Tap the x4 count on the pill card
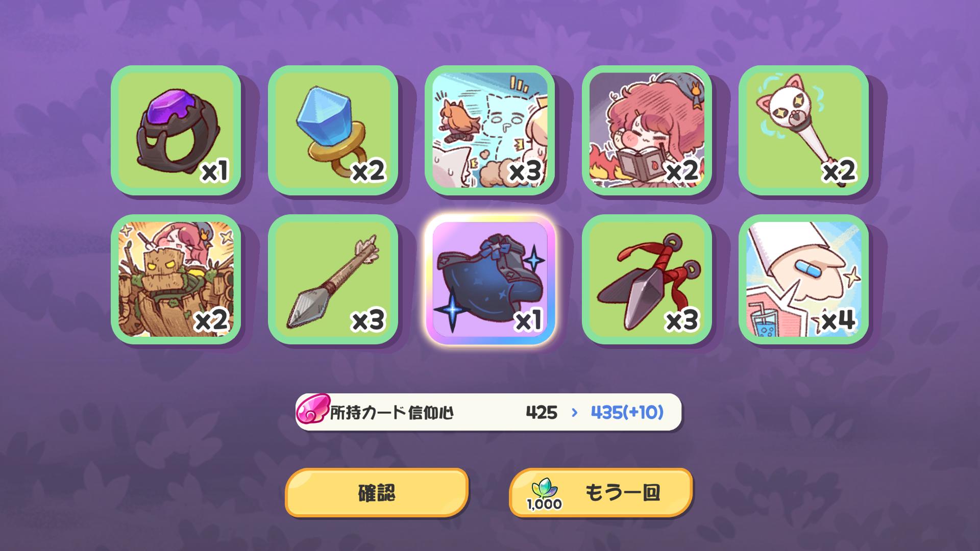Image resolution: width=980 pixels, height=551 pixels. pyautogui.click(x=838, y=320)
